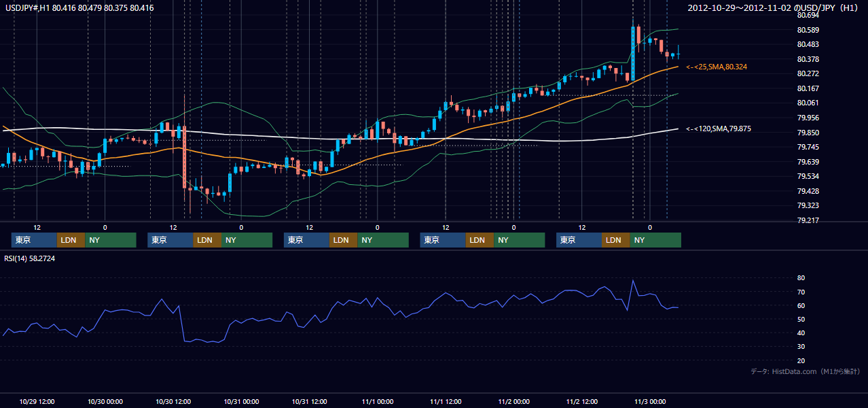
Task: Click price axis label 79.956
Action: 807,118
